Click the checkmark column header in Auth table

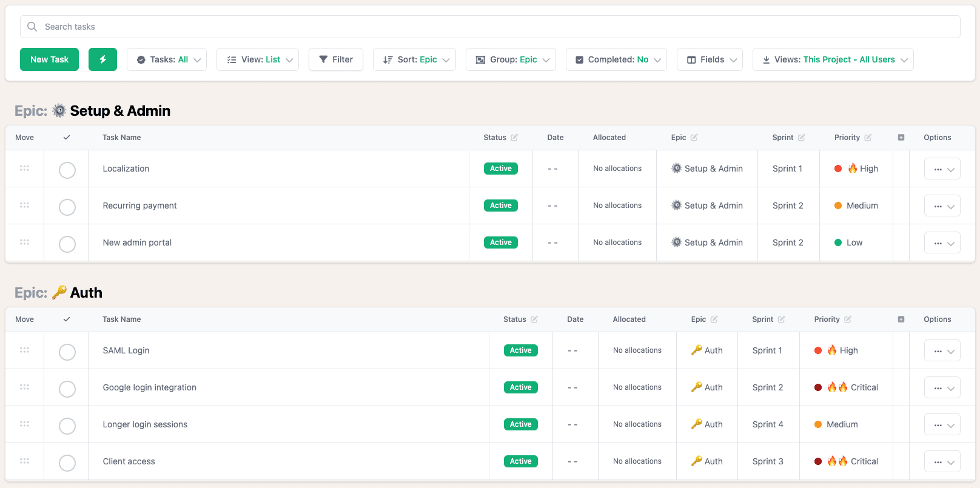coord(67,319)
